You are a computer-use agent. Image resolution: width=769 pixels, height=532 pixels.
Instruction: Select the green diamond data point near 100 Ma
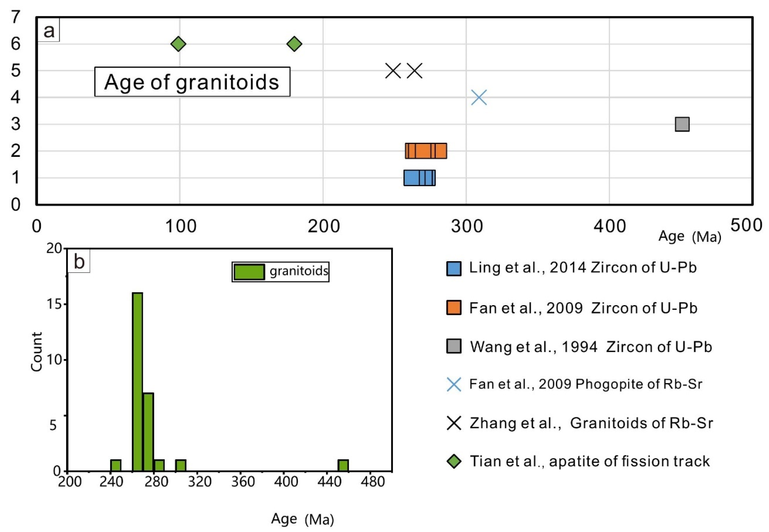178,44
